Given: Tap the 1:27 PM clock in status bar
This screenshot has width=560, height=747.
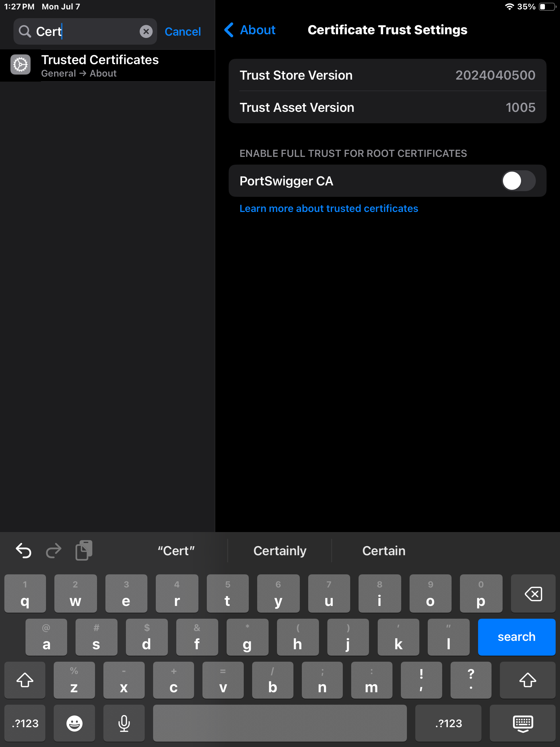Looking at the screenshot, I should [19, 7].
